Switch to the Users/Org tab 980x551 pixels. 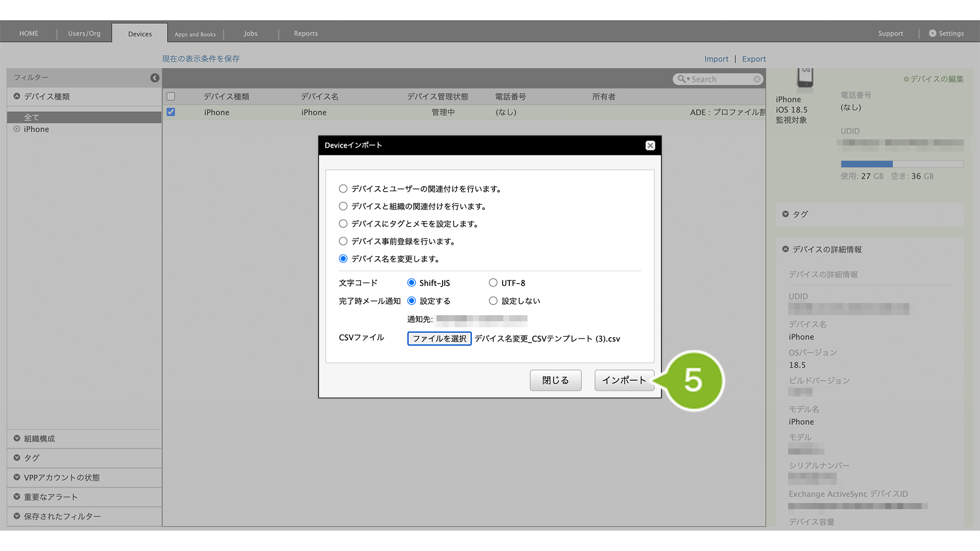pos(84,34)
